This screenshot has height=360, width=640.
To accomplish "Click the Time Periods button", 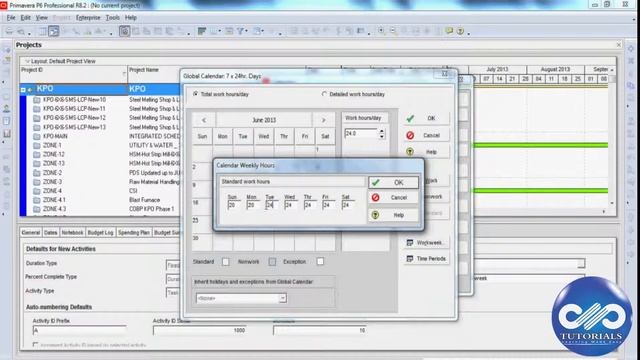I will point(426,259).
